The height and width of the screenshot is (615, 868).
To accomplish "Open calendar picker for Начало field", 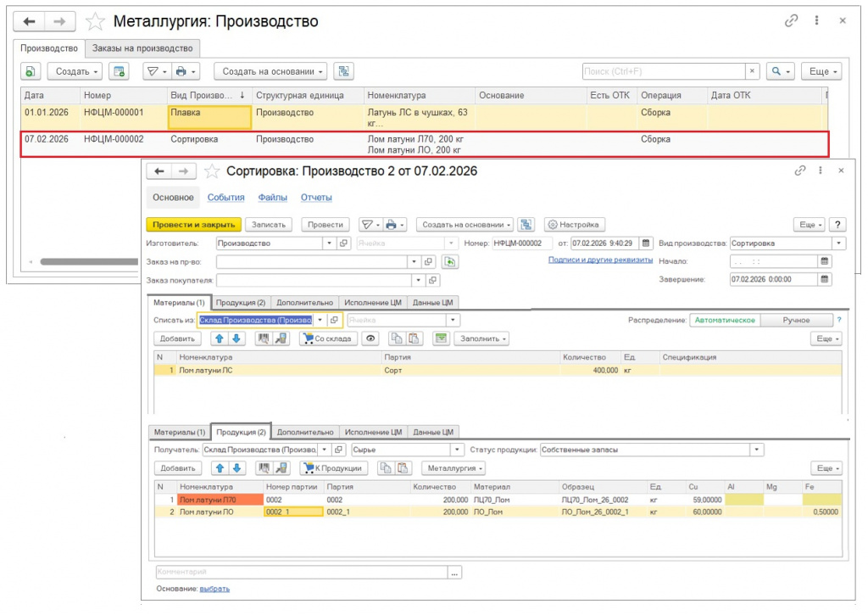I will 824,261.
